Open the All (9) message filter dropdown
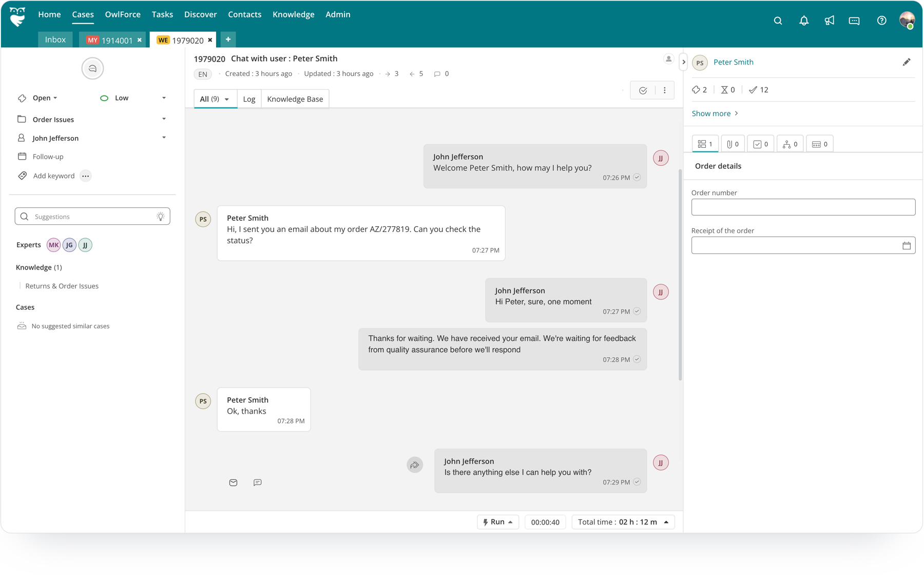 pos(215,99)
